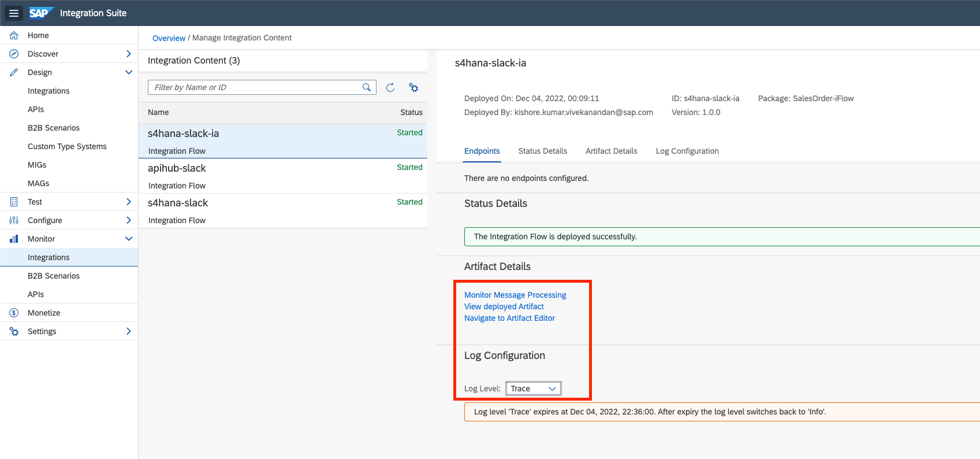The image size is (980, 459).
Task: Click the deployment success message
Action: pos(722,236)
